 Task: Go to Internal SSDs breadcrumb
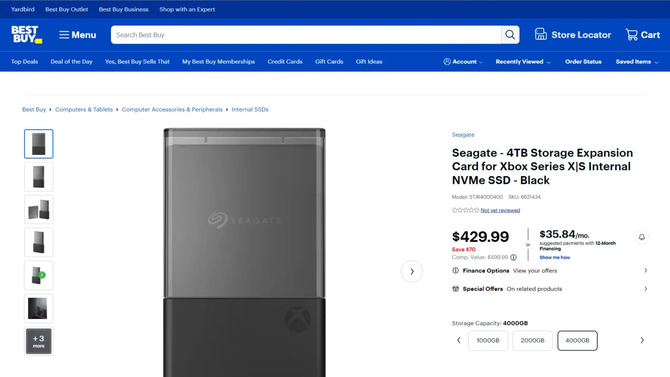tap(250, 109)
